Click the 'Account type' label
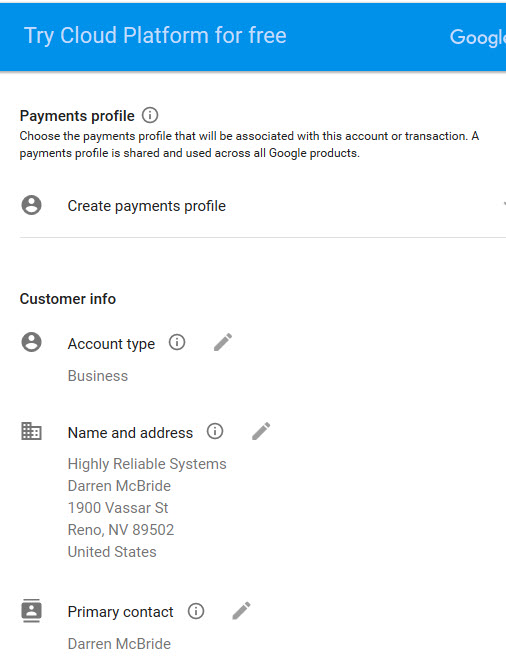Viewport: 506px width, 656px height. point(111,344)
